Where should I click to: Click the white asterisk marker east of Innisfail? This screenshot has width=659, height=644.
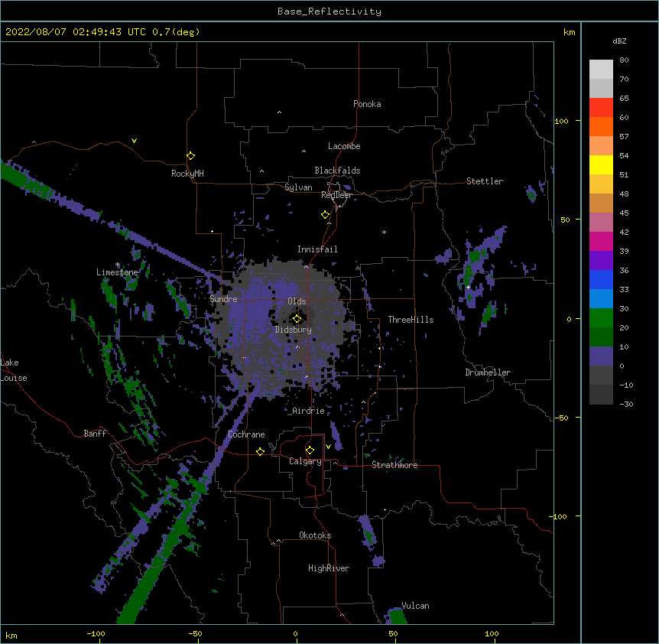click(384, 232)
